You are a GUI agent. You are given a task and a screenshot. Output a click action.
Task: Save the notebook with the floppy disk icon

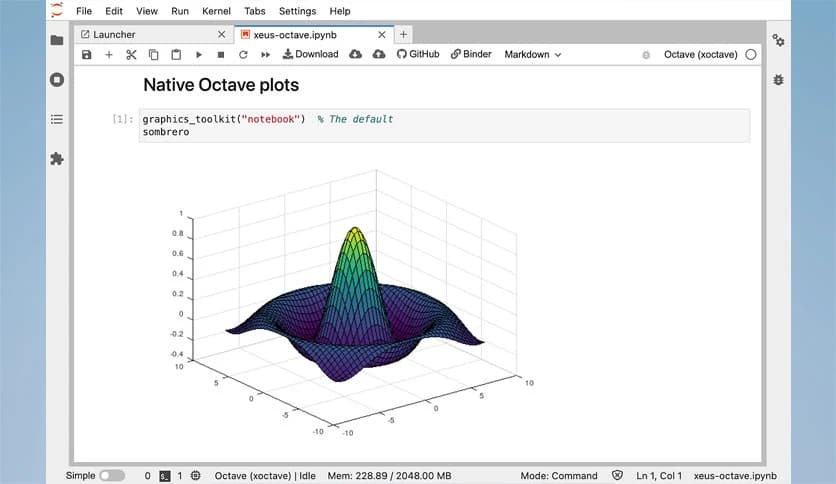point(86,54)
